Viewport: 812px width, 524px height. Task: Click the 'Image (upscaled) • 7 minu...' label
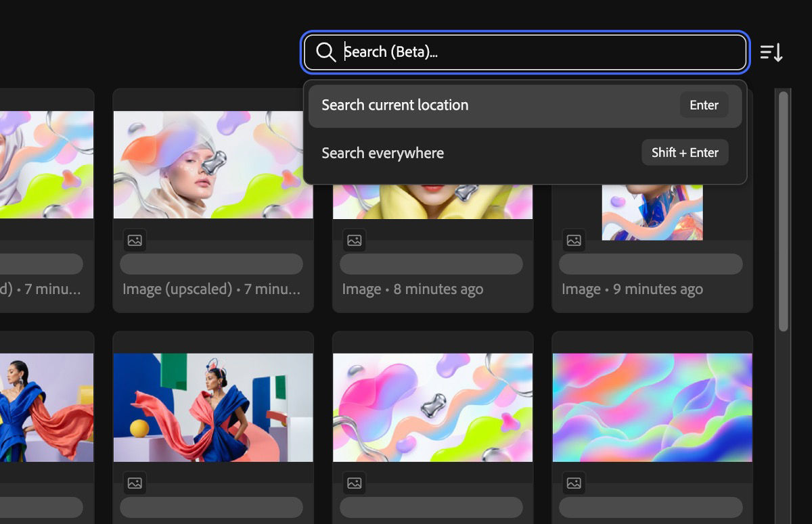tap(211, 289)
